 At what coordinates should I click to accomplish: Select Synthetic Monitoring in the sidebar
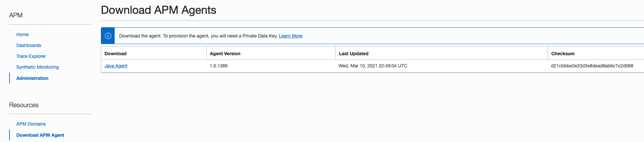(38, 67)
